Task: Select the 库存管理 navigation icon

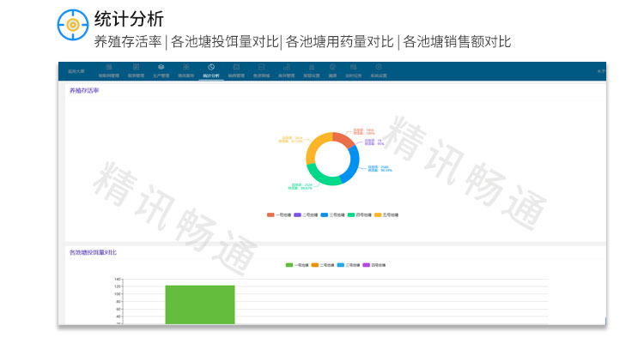Action: tap(286, 67)
